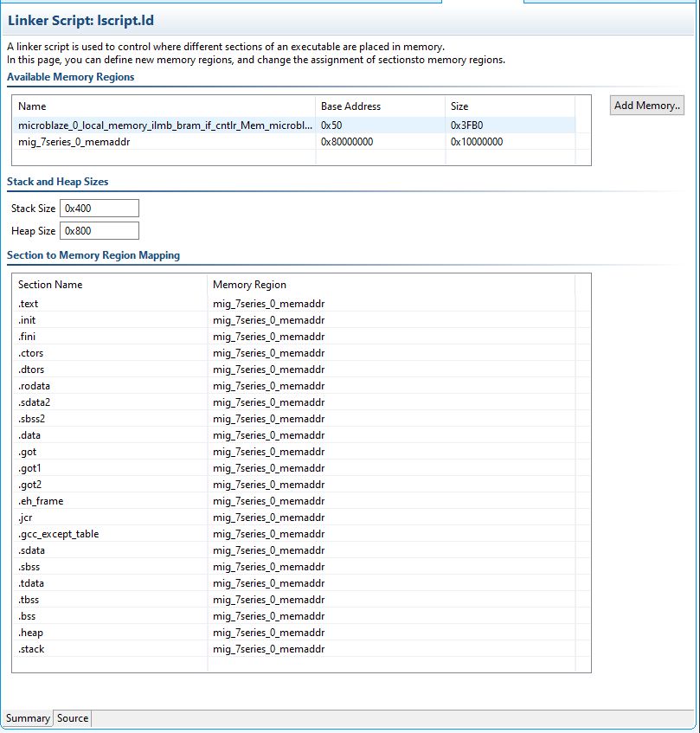Click memory region cell of .got2 row
The width and height of the screenshot is (700, 733).
(x=269, y=485)
